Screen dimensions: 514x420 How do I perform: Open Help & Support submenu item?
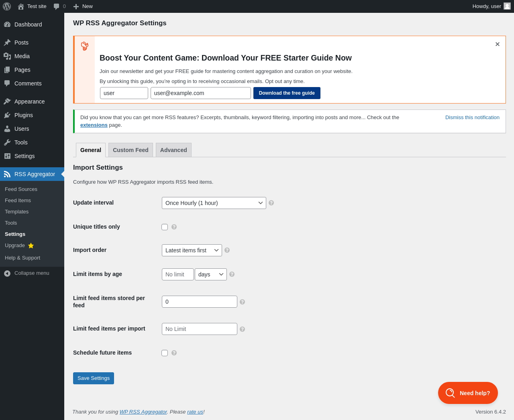pyautogui.click(x=22, y=258)
